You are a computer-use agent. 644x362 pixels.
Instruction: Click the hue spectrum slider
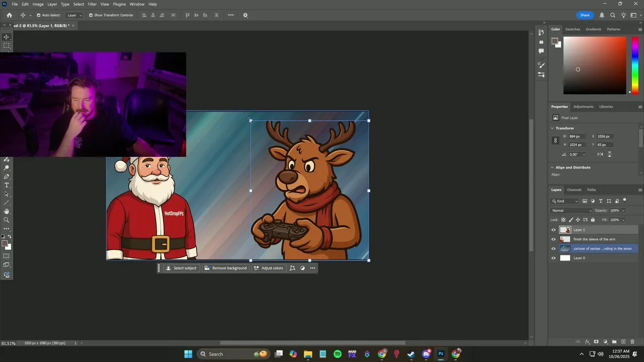(x=635, y=65)
